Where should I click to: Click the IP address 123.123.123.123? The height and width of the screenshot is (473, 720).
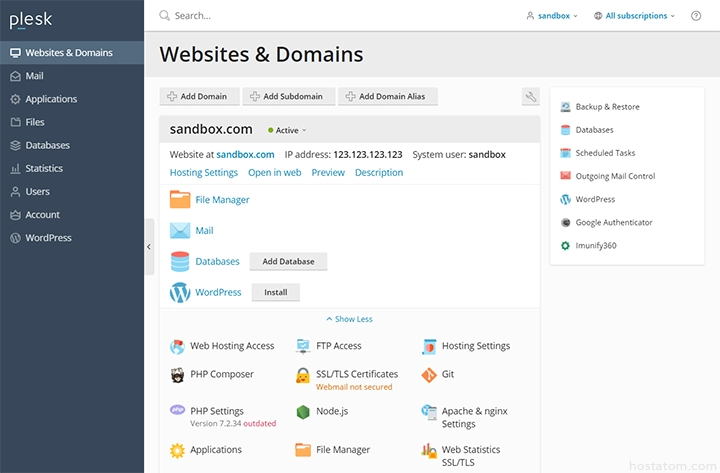pyautogui.click(x=368, y=155)
